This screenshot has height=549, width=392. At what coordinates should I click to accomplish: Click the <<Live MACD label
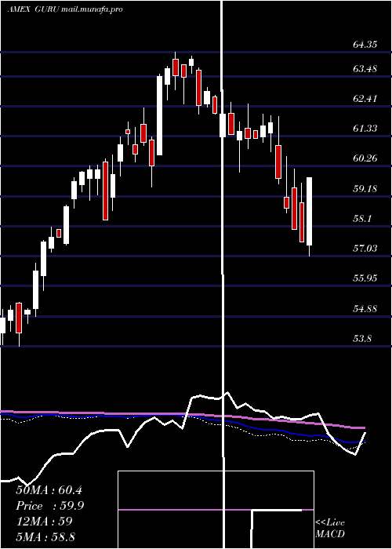pyautogui.click(x=330, y=529)
